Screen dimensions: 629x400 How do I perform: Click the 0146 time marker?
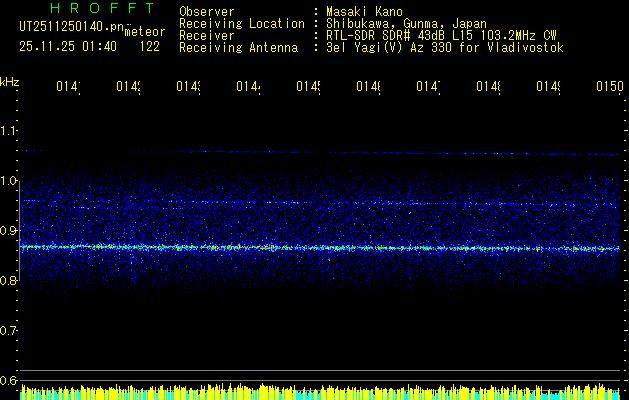(369, 86)
